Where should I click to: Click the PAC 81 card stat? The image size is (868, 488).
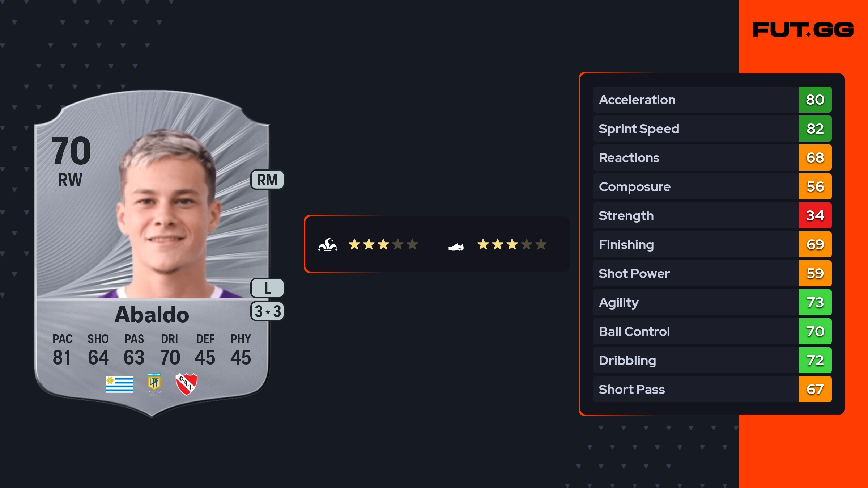(x=62, y=350)
